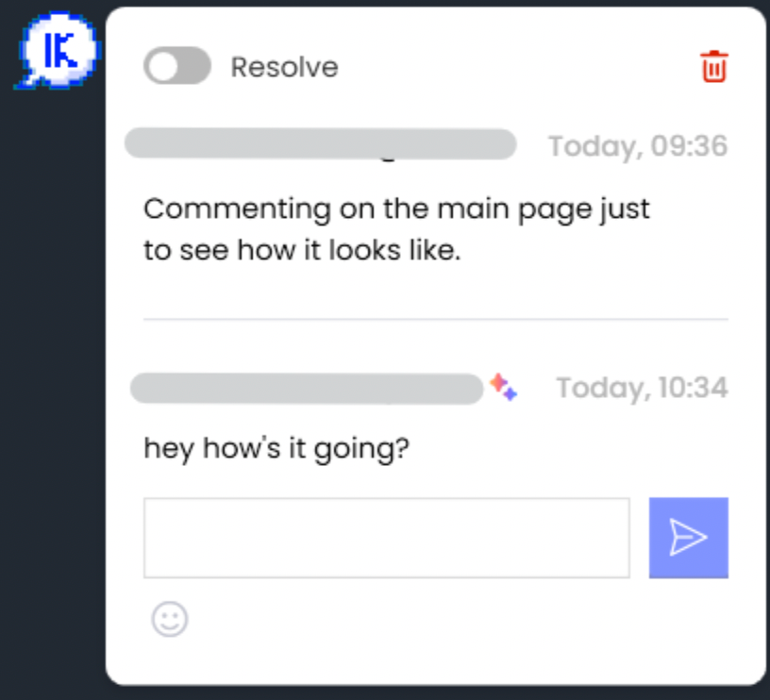Toggle the Resolve switch

pos(177,66)
